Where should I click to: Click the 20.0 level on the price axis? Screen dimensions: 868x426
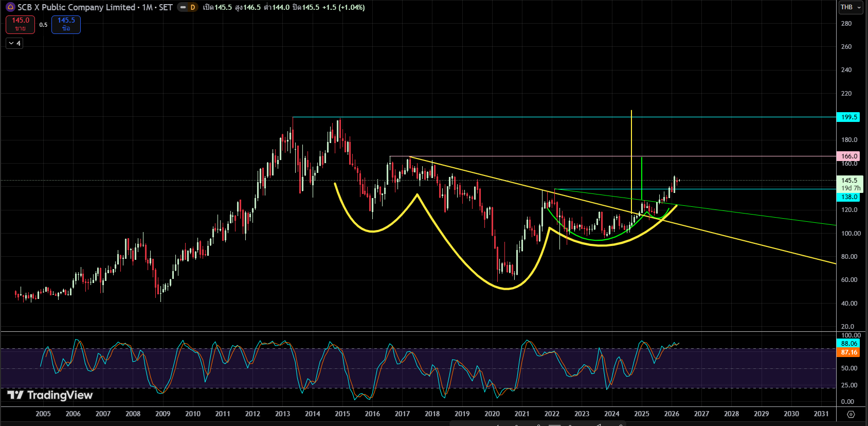click(847, 327)
